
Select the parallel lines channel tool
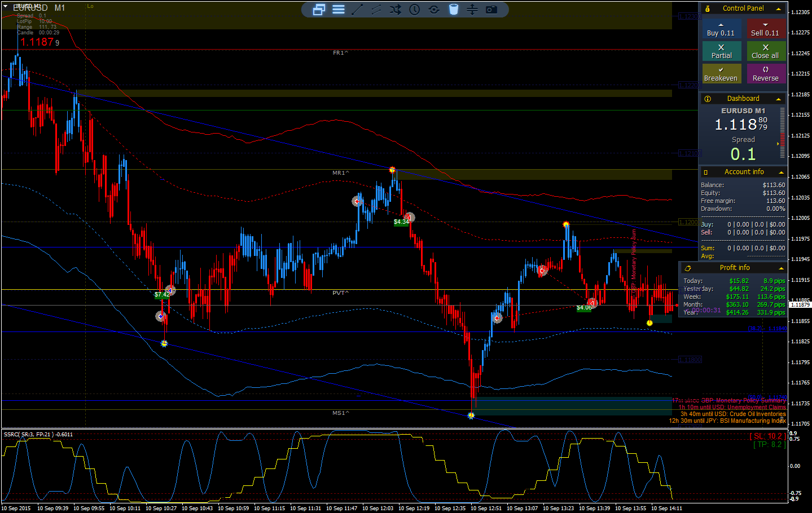click(x=376, y=10)
